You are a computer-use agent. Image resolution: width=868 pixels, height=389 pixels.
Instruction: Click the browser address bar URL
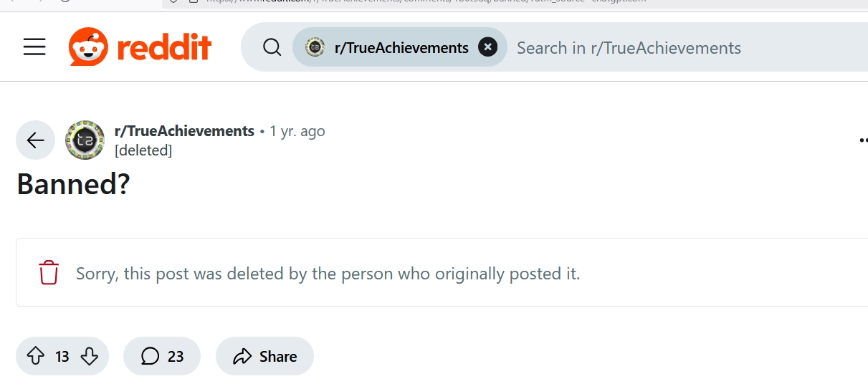[x=430, y=2]
